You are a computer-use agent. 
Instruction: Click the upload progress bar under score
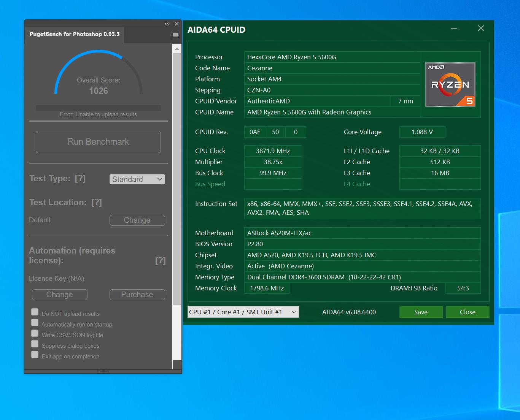[98, 108]
